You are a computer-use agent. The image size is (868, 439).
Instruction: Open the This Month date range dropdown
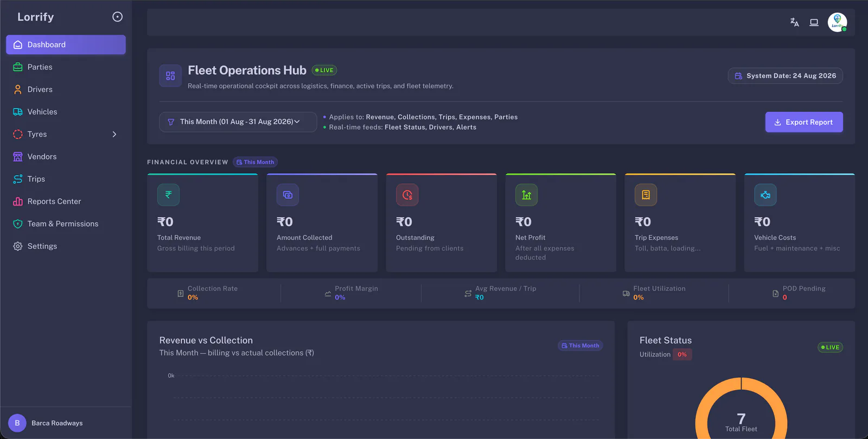pos(238,122)
